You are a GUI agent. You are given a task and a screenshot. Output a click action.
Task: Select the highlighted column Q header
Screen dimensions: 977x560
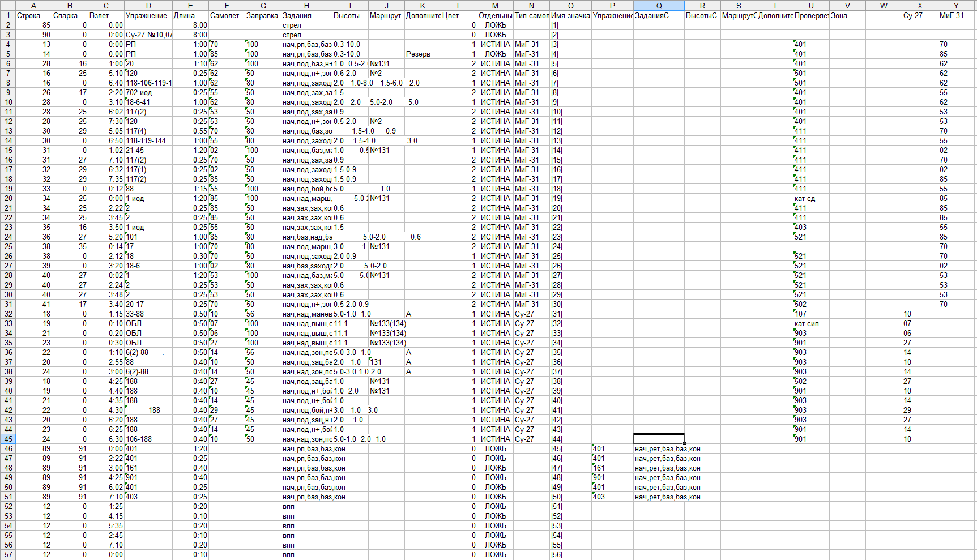tap(659, 6)
